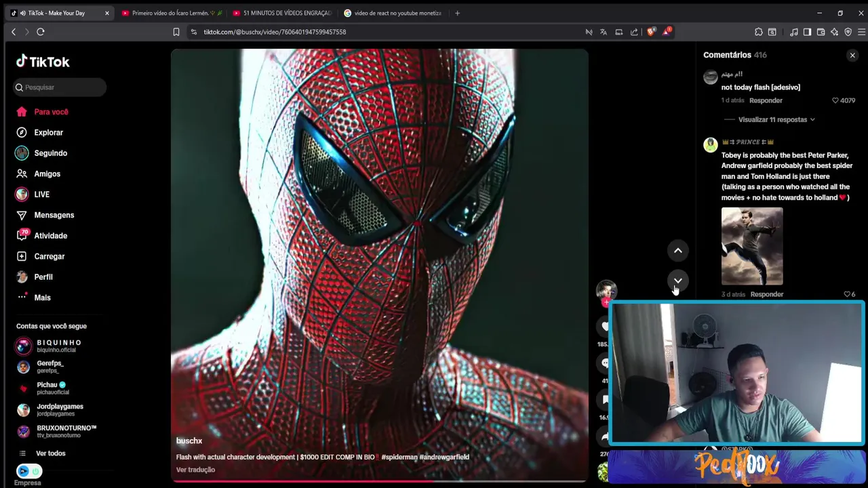
Task: Bookmark this page
Action: click(x=176, y=32)
